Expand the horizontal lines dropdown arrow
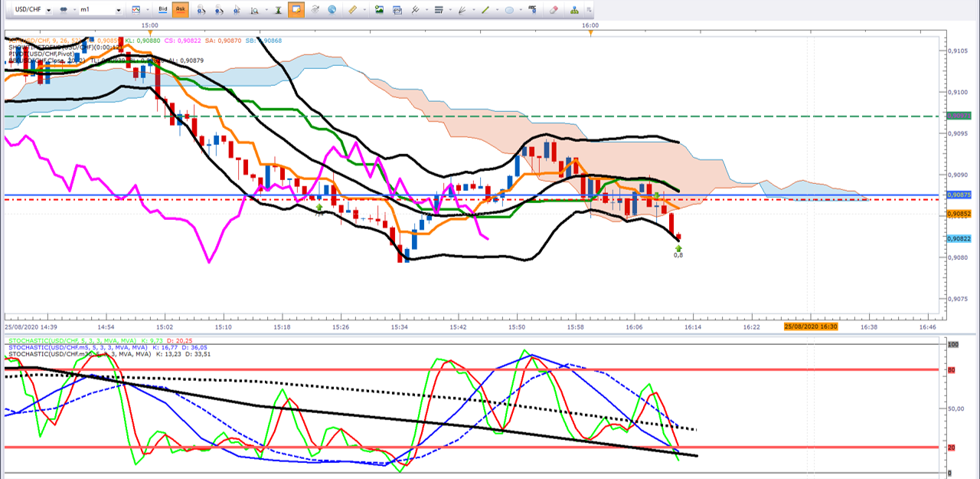This screenshot has width=980, height=479. 449,11
